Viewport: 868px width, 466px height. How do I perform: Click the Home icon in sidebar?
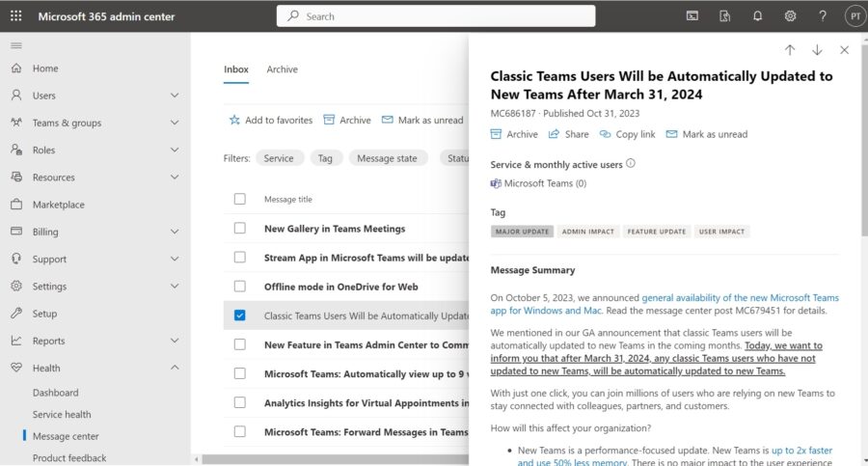click(x=16, y=69)
